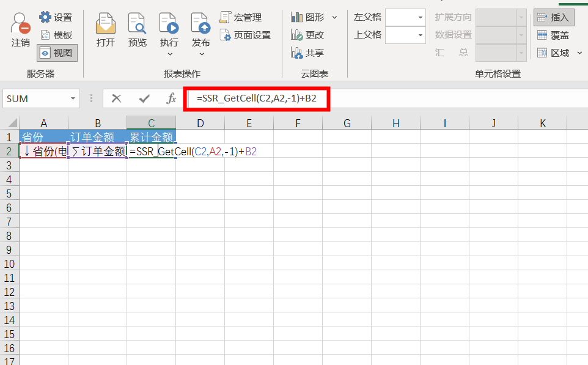Open 页面设置 page setup

(245, 35)
